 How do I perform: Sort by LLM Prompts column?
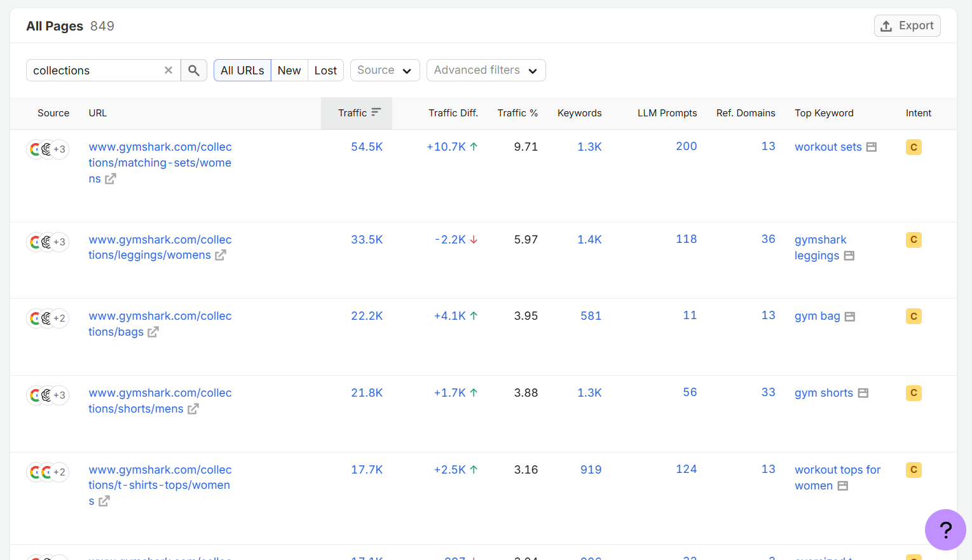pyautogui.click(x=667, y=113)
